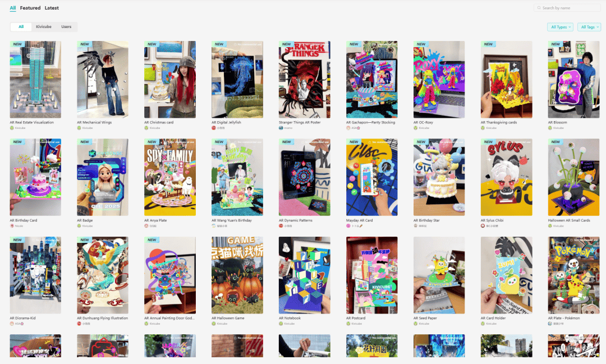Open the AR Christmas card title link
606x364 pixels.
(159, 122)
